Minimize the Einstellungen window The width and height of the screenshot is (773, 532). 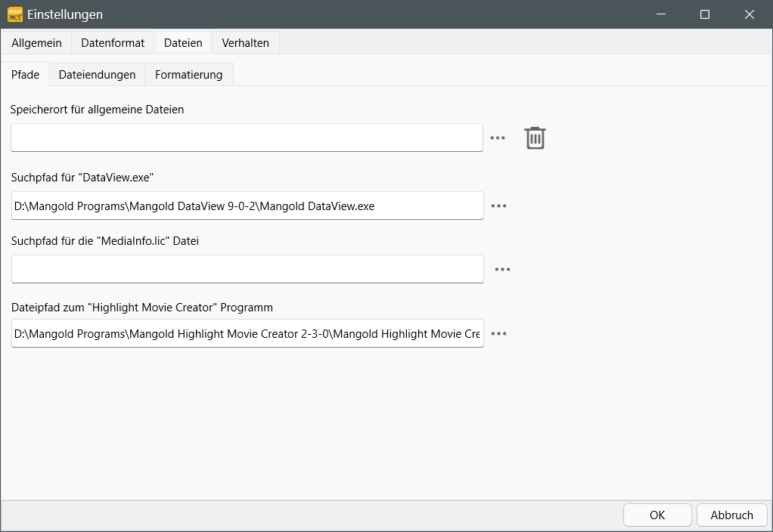[x=661, y=14]
